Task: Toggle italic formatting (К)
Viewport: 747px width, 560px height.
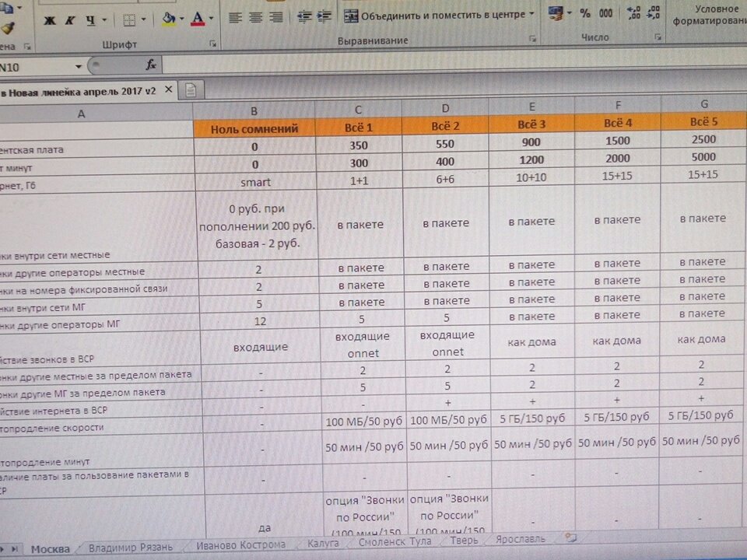Action: pyautogui.click(x=69, y=20)
